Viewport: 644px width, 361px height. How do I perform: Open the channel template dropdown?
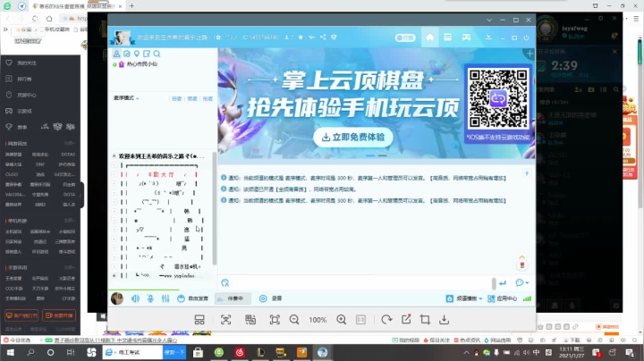click(x=464, y=298)
